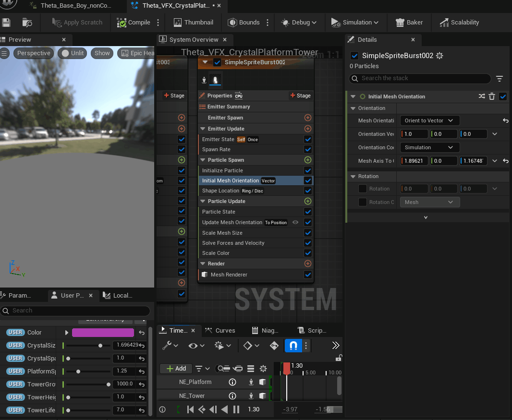Enable the Rotation override checkbox
Viewport: 512px width, 420px height.
pyautogui.click(x=363, y=189)
